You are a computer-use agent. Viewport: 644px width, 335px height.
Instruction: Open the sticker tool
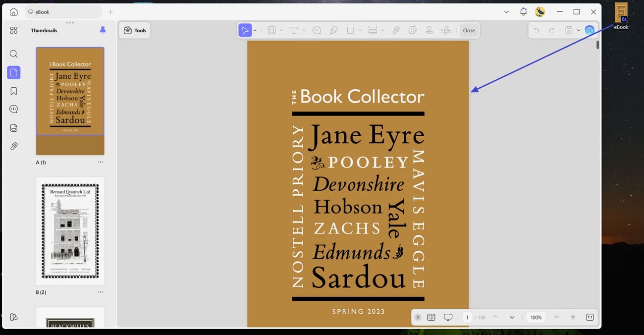(x=412, y=30)
